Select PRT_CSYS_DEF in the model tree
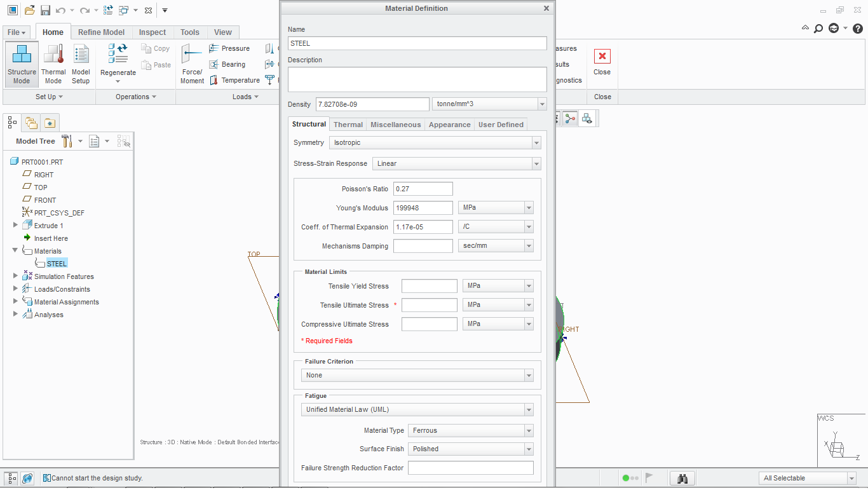Image resolution: width=868 pixels, height=490 pixels. click(x=59, y=213)
